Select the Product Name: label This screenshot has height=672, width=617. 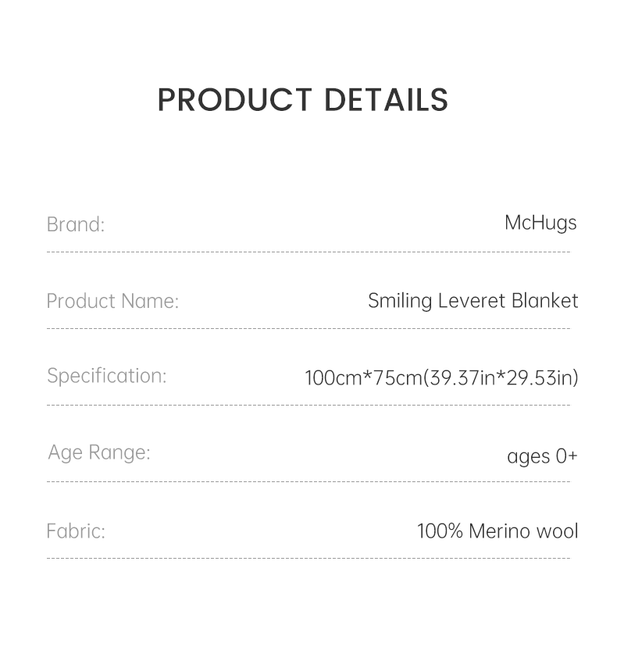112,301
